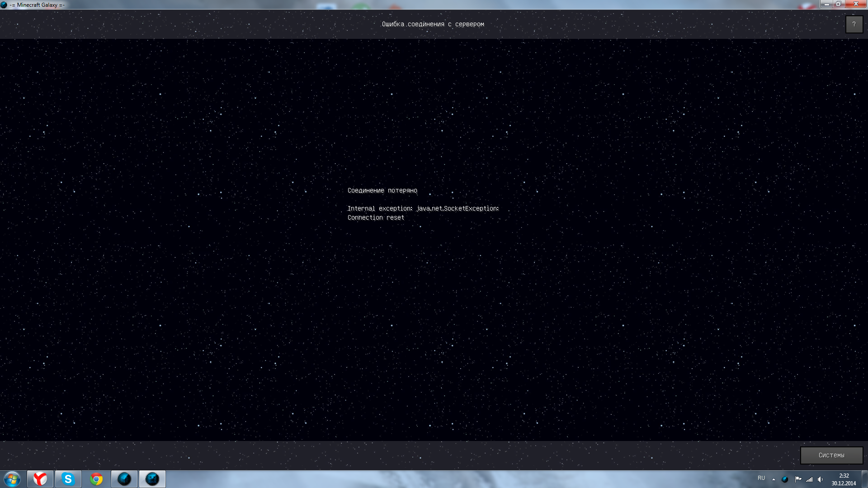868x488 pixels.
Task: Launch Yandex browser from taskbar
Action: (x=40, y=479)
